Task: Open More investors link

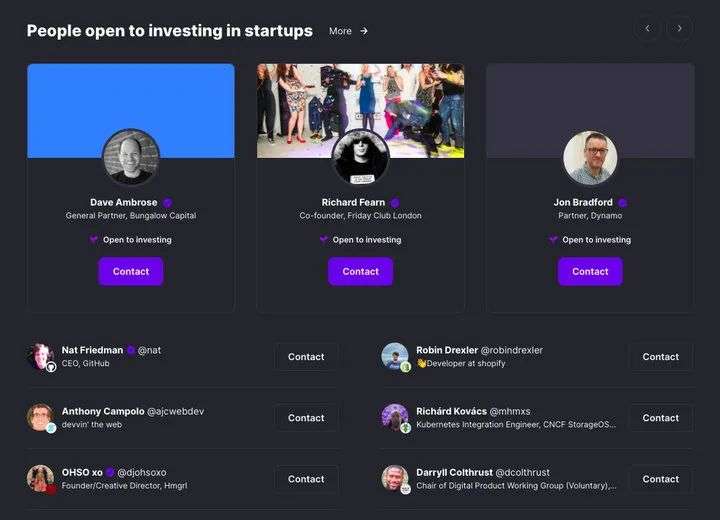Action: (349, 31)
